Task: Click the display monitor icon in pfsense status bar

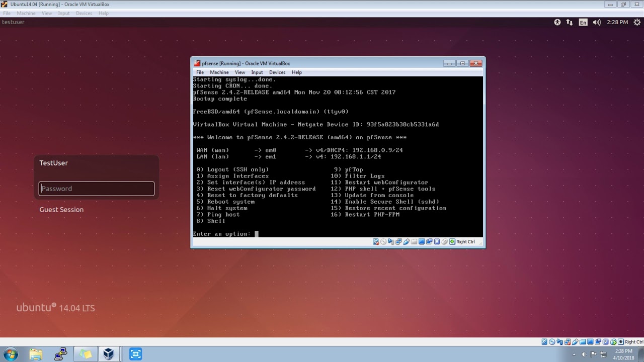Action: point(422,242)
